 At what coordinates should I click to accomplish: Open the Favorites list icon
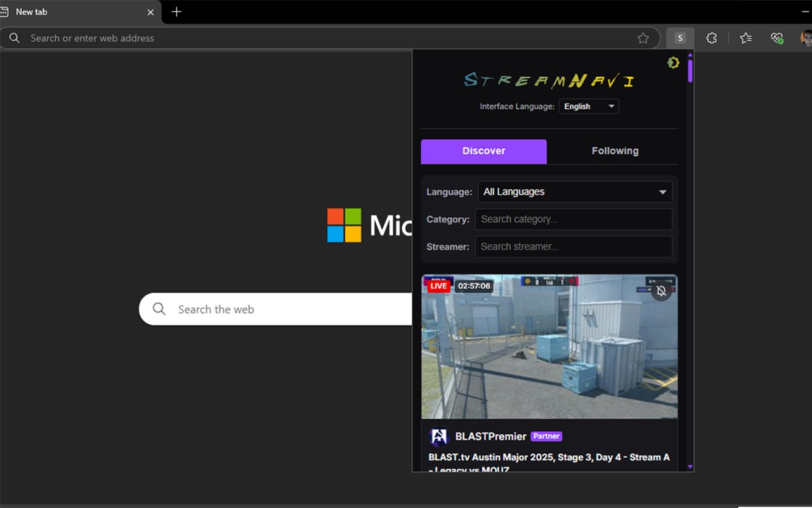[746, 38]
